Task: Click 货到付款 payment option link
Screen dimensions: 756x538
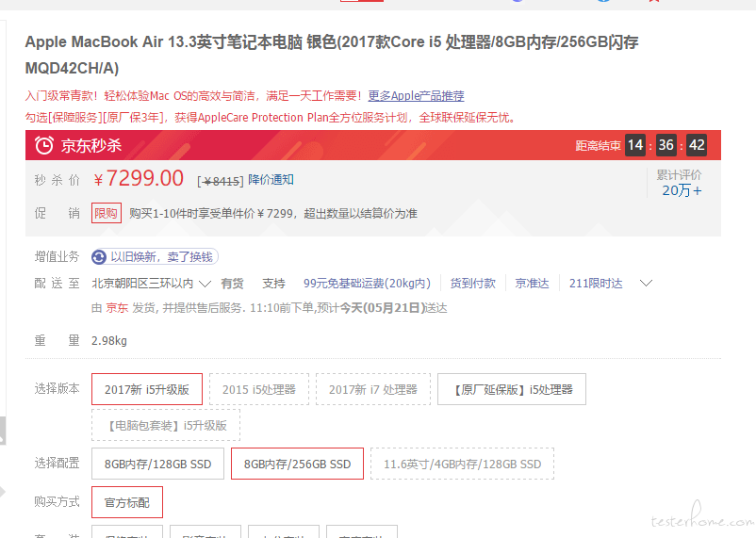Action: [x=472, y=283]
